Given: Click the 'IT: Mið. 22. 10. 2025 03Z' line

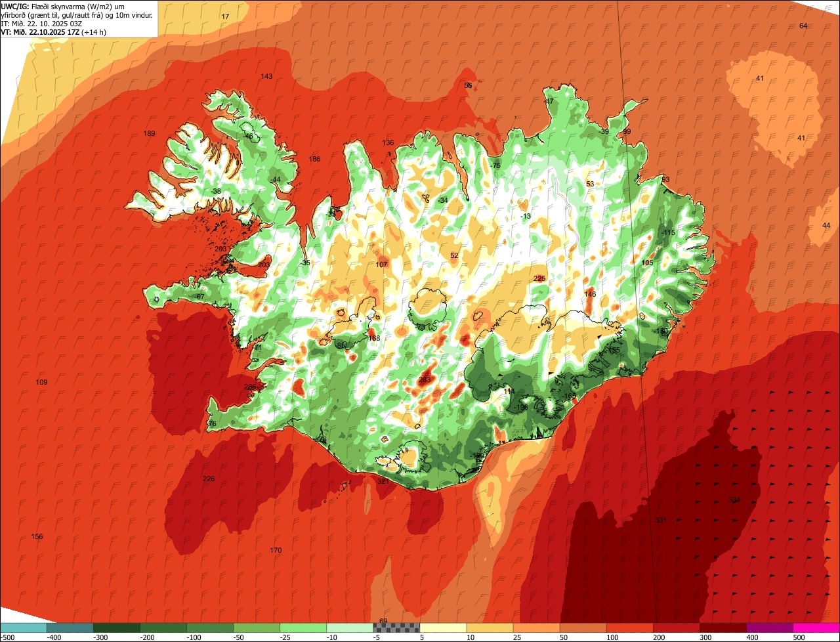Looking at the screenshot, I should tap(41, 23).
